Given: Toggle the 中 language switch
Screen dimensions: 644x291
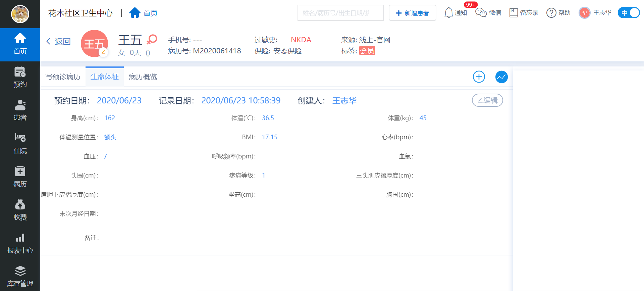Looking at the screenshot, I should (x=629, y=13).
